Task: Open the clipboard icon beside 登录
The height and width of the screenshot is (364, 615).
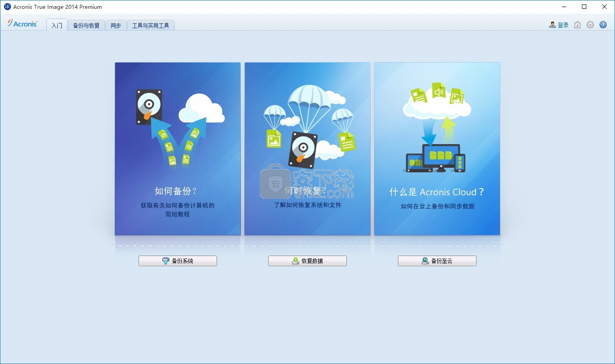Action: (577, 25)
